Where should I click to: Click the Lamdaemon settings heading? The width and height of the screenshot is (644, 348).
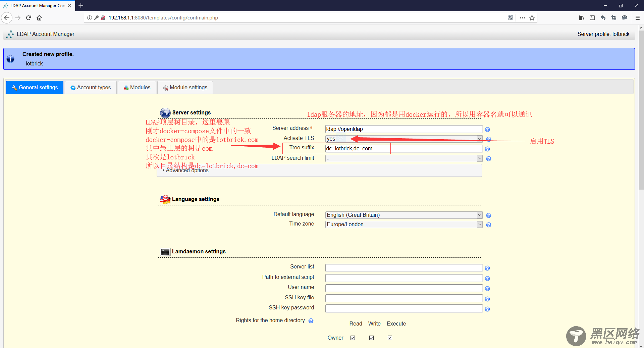tap(199, 251)
